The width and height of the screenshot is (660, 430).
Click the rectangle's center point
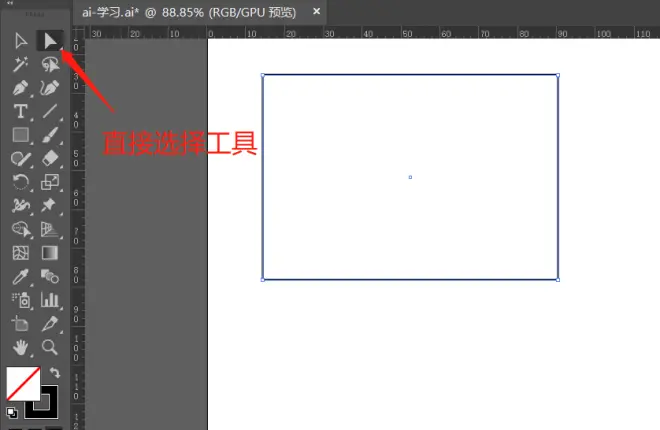pos(410,177)
